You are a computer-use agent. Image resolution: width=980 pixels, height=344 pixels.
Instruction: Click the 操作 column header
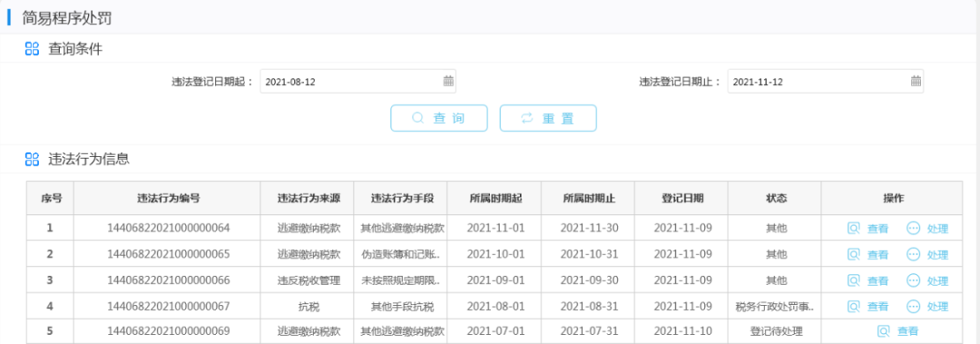(x=892, y=198)
